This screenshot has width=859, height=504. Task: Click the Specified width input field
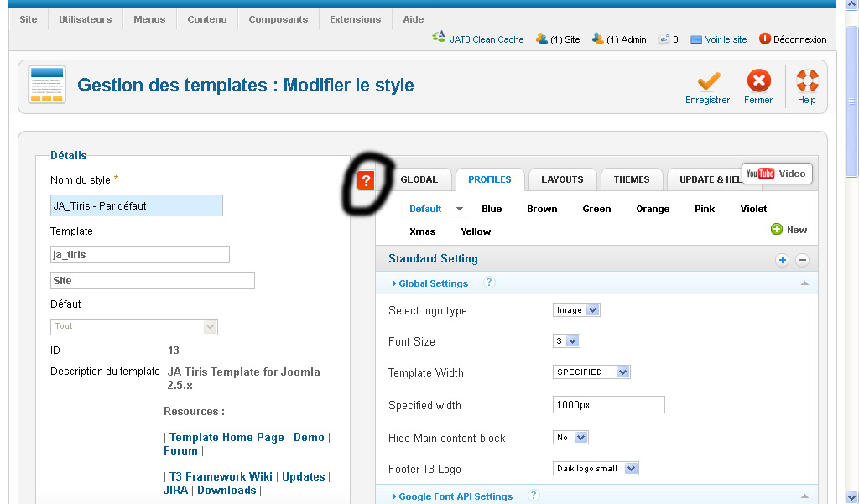pyautogui.click(x=608, y=404)
